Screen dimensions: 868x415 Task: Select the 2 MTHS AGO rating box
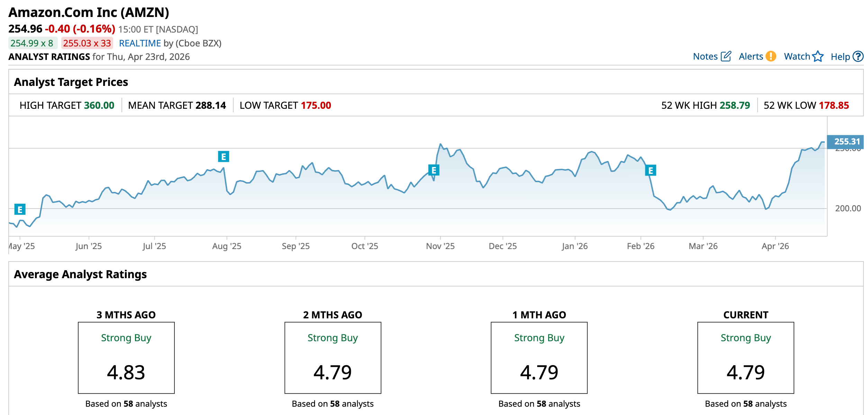tap(333, 357)
